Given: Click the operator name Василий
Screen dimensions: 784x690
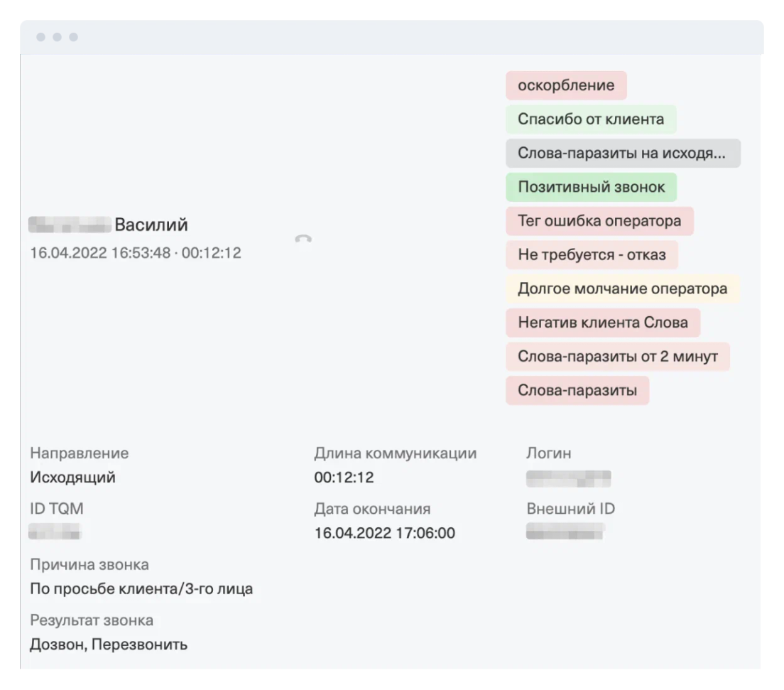Looking at the screenshot, I should tap(151, 225).
